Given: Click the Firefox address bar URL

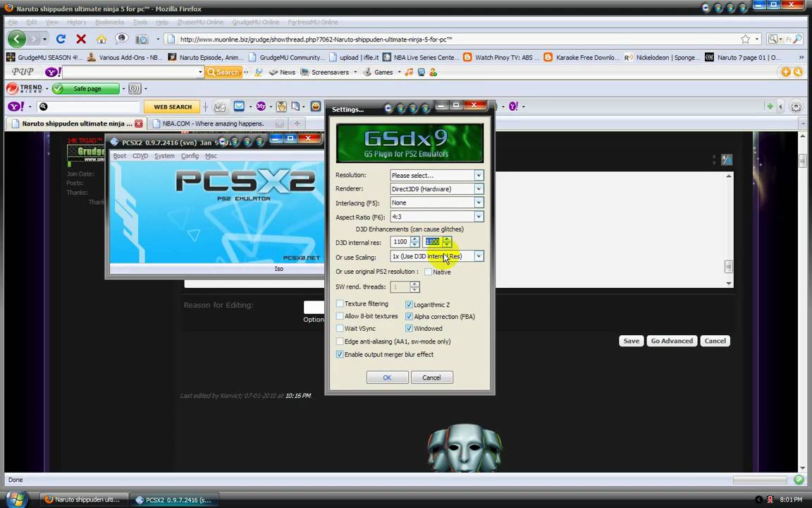Looking at the screenshot, I should click(316, 40).
